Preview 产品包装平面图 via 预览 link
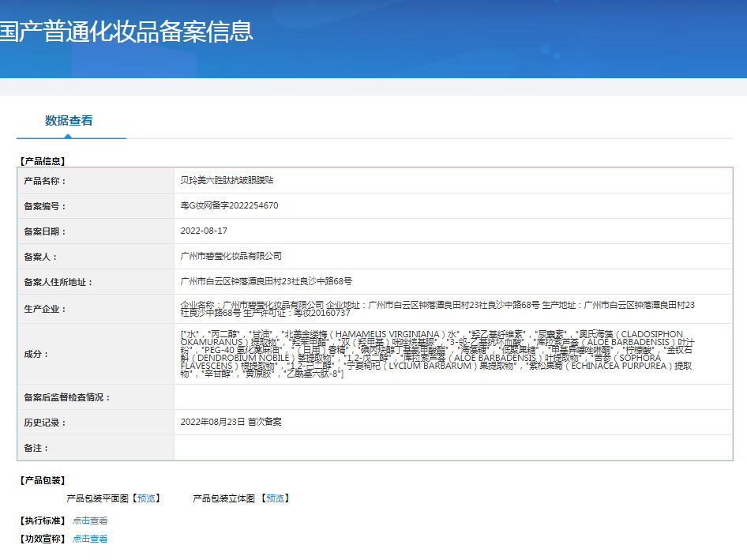The width and height of the screenshot is (747, 560). [146, 498]
